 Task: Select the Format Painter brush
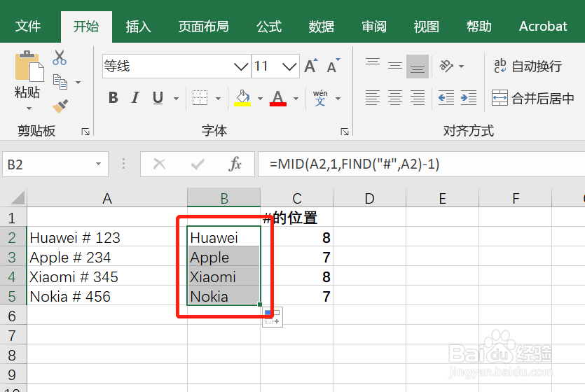click(x=60, y=106)
